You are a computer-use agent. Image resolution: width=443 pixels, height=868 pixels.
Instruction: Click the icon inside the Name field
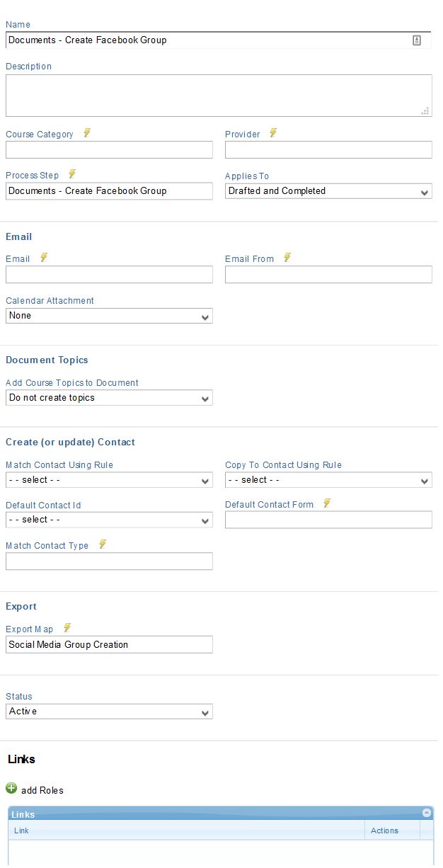point(417,40)
